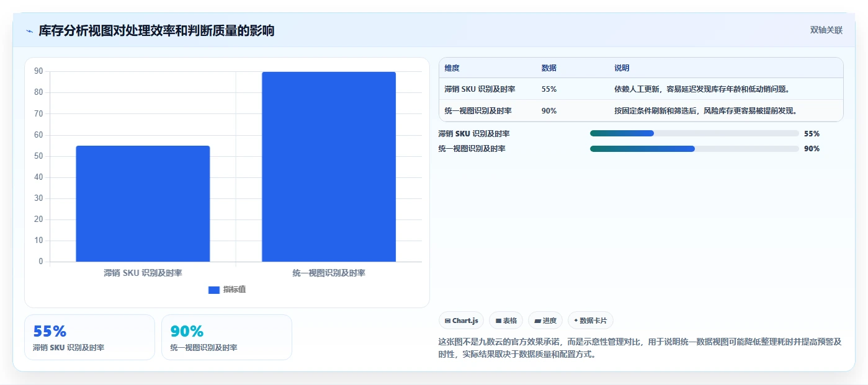Image resolution: width=868 pixels, height=385 pixels.
Task: Click x-axis label 滞销 SKU 识别及时率
Action: [143, 273]
